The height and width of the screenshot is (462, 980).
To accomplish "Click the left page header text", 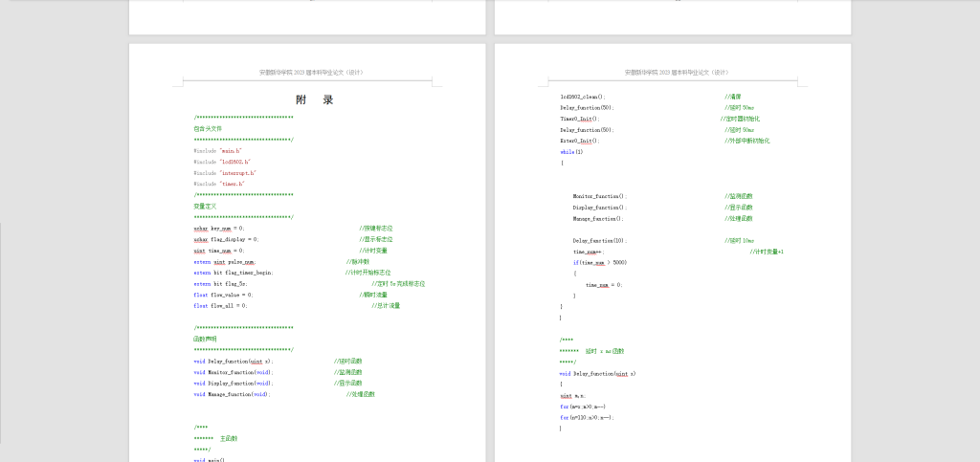I will pos(311,72).
